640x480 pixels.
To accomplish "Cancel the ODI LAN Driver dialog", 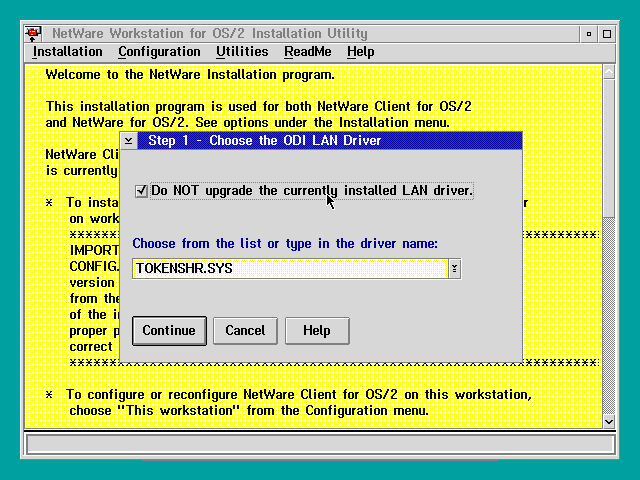I will (x=245, y=331).
